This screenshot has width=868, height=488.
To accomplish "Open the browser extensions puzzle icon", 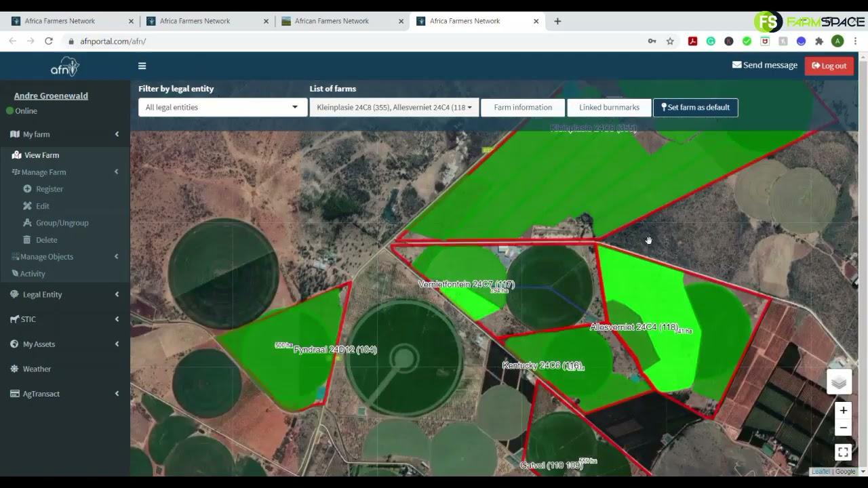I will tap(819, 41).
